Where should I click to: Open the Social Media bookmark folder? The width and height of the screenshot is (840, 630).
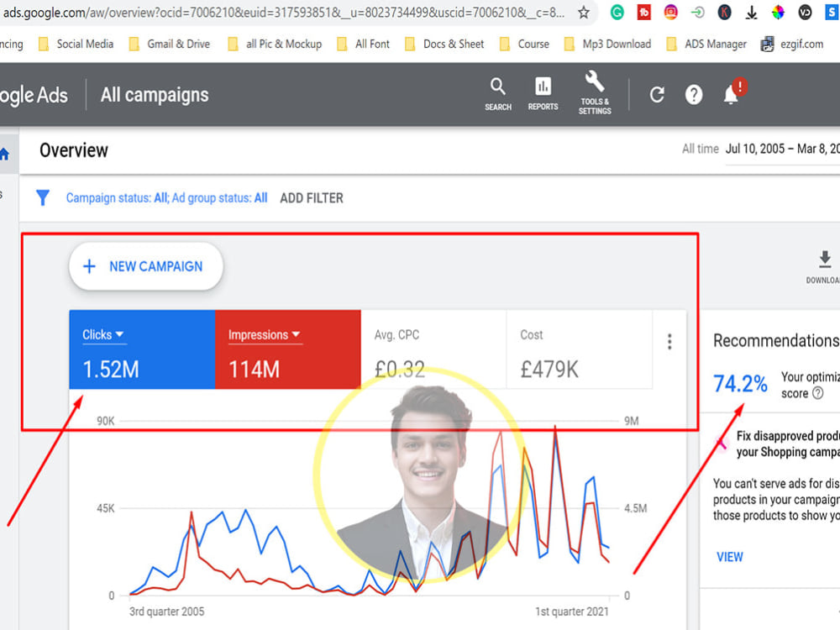pyautogui.click(x=76, y=44)
